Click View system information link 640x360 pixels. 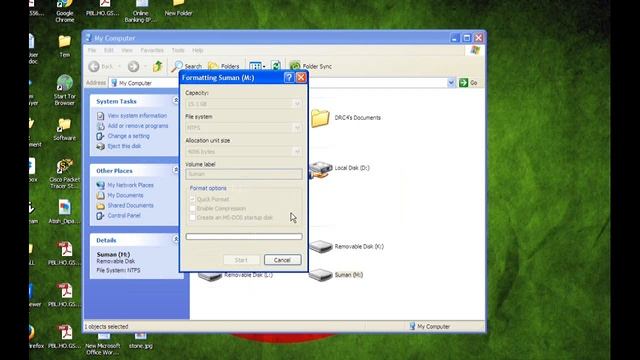click(137, 116)
